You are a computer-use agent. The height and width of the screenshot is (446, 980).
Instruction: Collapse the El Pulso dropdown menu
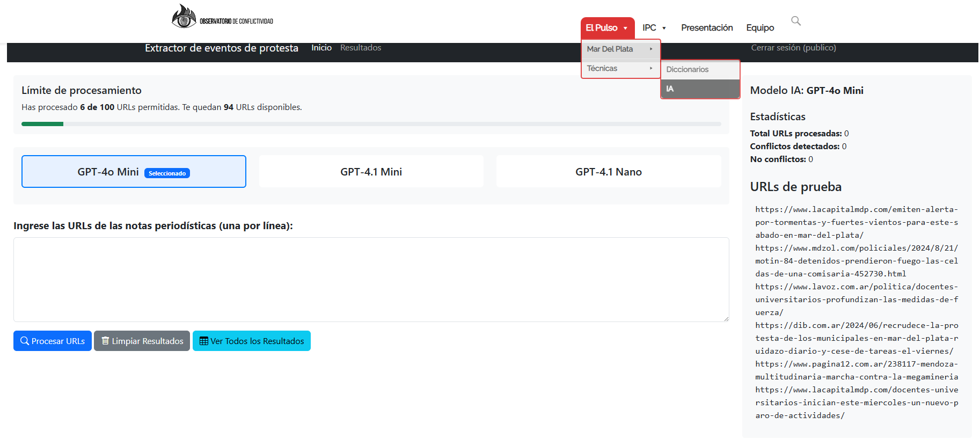(607, 28)
